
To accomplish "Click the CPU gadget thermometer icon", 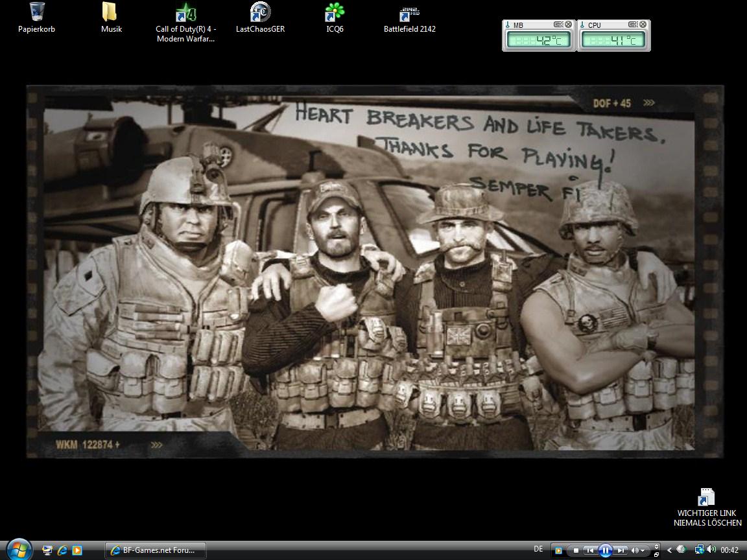I will [582, 25].
